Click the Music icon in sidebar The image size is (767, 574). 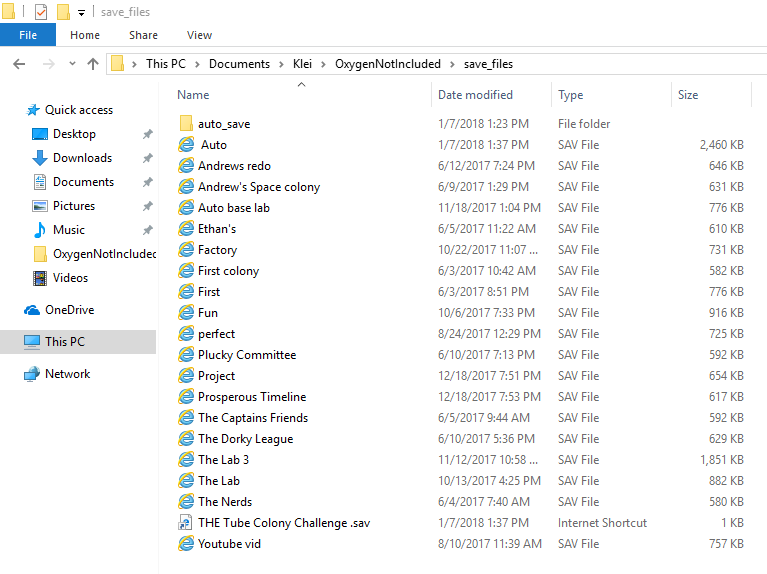coord(40,230)
